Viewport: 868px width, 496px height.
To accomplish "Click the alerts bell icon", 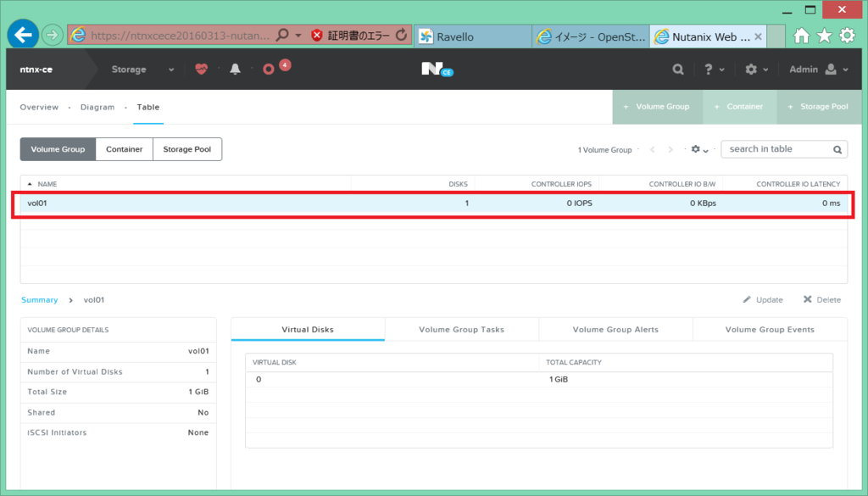I will (236, 69).
